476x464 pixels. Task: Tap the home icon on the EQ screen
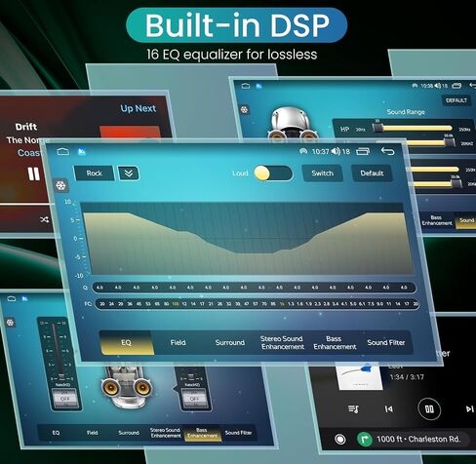pyautogui.click(x=62, y=152)
